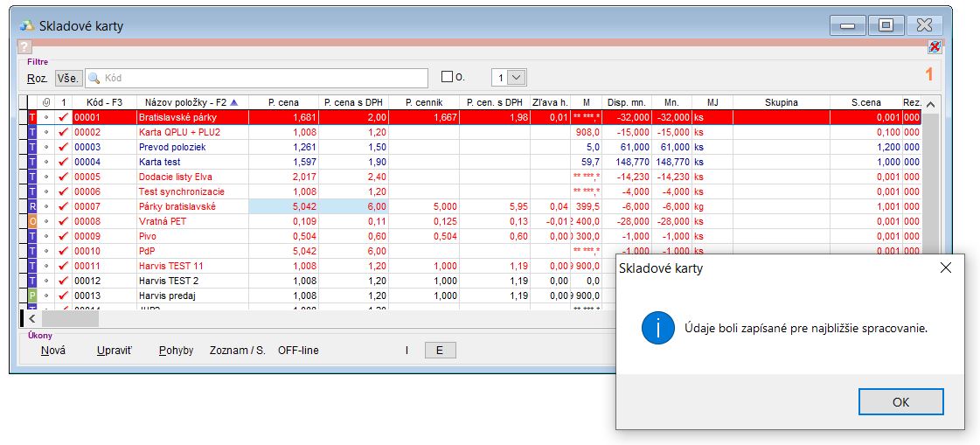
Task: Click the green P type marker for Harvis predaj
Action: [33, 296]
